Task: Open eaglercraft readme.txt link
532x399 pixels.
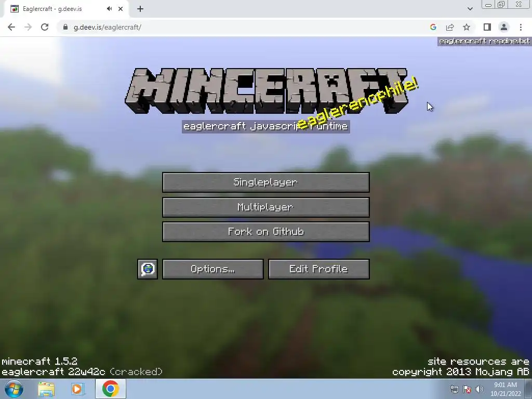Action: (x=484, y=41)
